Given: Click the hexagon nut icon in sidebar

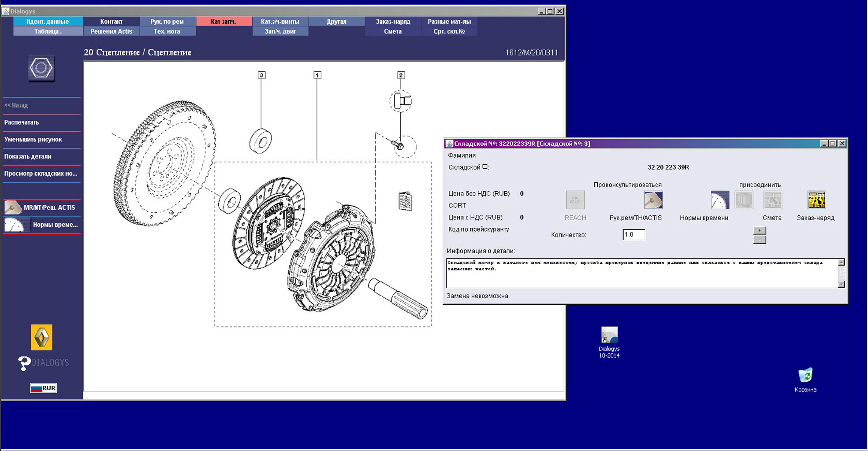Looking at the screenshot, I should [41, 68].
